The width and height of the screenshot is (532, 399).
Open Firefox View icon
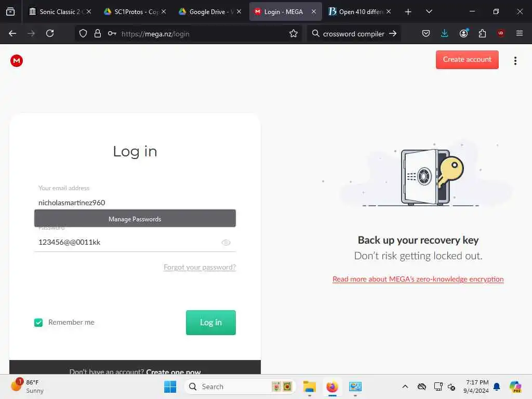click(x=10, y=12)
